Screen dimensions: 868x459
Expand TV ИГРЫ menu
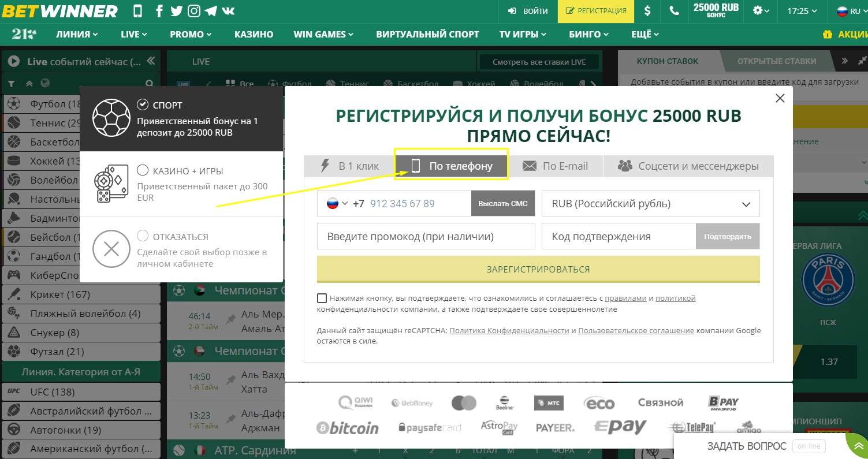[x=523, y=34]
